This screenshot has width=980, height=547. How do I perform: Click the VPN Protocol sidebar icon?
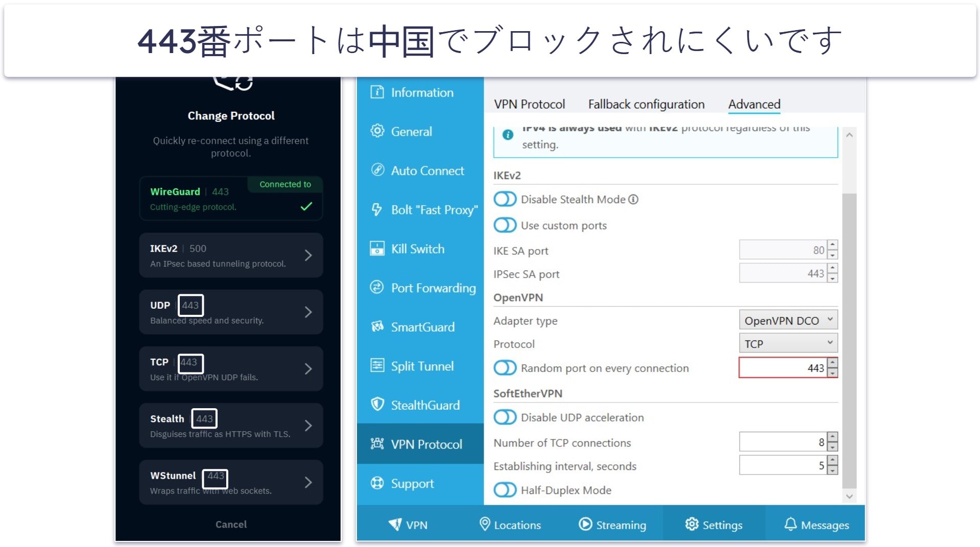tap(377, 444)
